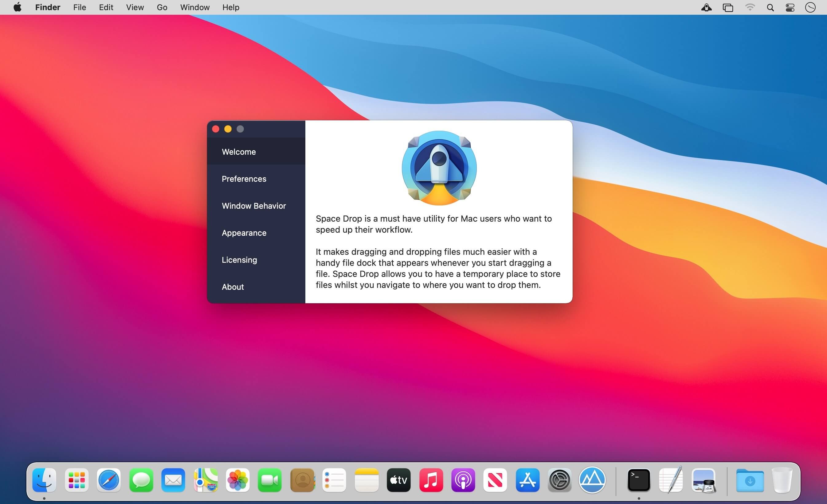Click the clock icon in menu bar
This screenshot has height=504, width=827.
(x=810, y=7)
